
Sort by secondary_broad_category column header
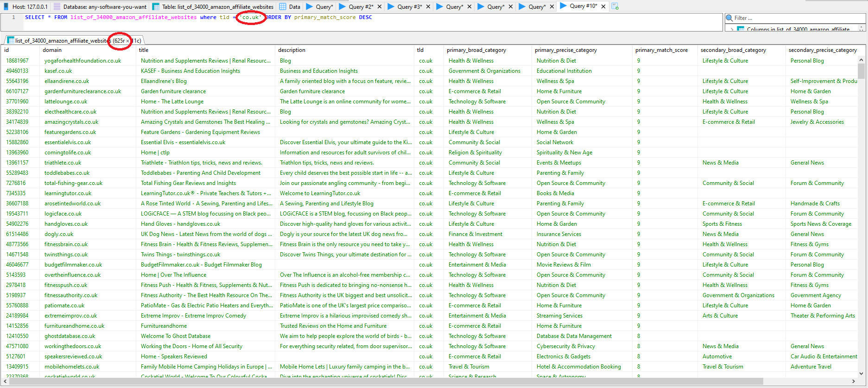742,50
